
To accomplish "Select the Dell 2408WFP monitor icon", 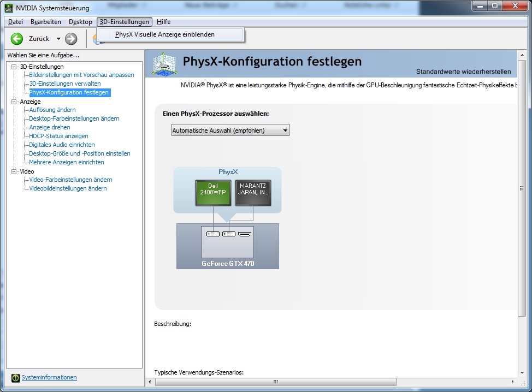I will [x=213, y=193].
